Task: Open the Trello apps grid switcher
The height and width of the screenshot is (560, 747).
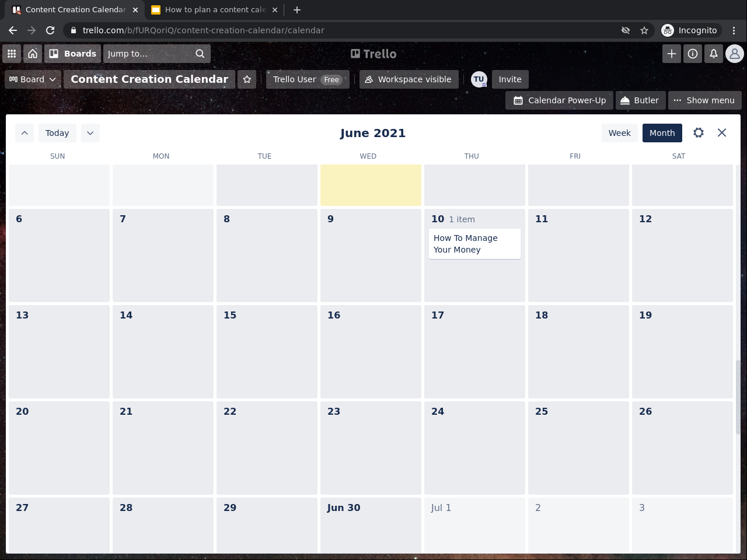Action: (12, 54)
